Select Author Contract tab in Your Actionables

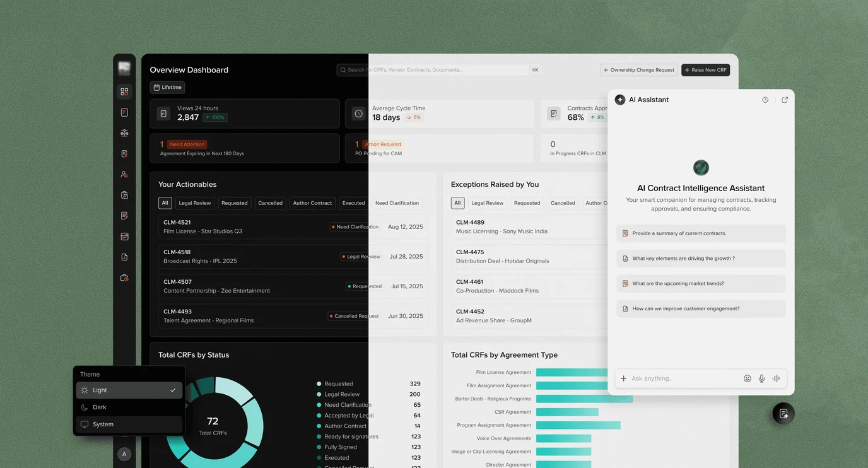(x=312, y=203)
